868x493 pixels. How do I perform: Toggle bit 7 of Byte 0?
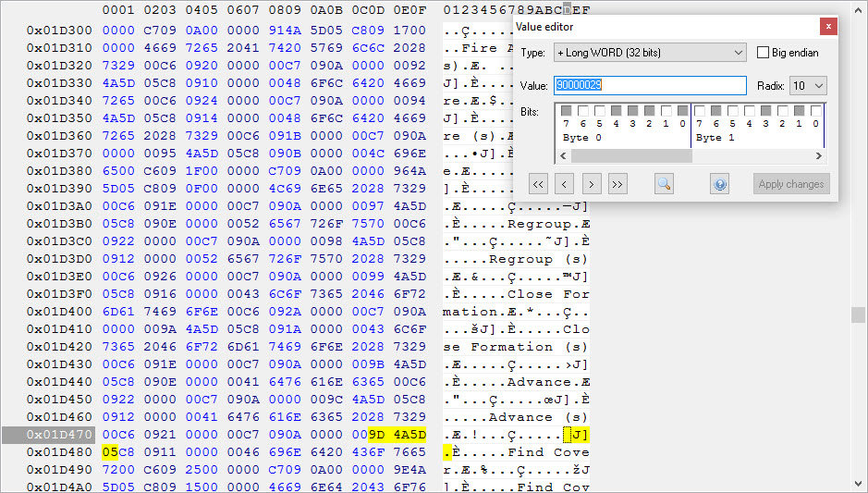568,111
